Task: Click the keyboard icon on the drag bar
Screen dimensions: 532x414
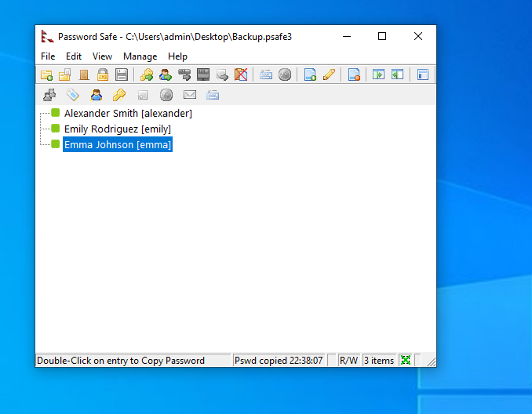Action: tap(213, 95)
